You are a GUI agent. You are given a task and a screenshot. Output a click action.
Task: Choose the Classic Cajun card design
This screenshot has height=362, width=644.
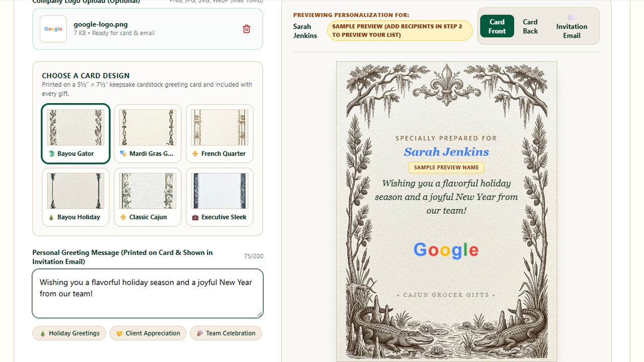pyautogui.click(x=147, y=197)
